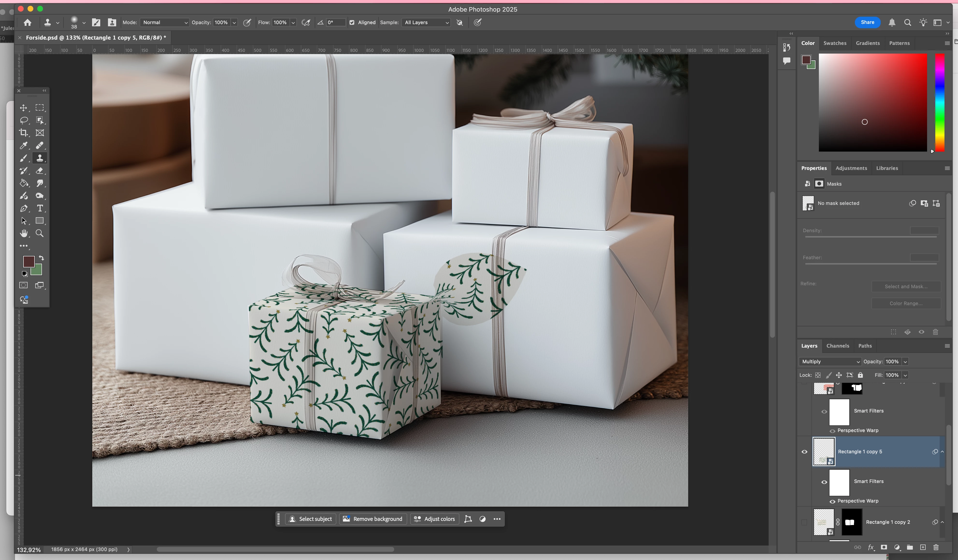The width and height of the screenshot is (958, 560).
Task: Select the Horizontal Type tool
Action: [40, 208]
